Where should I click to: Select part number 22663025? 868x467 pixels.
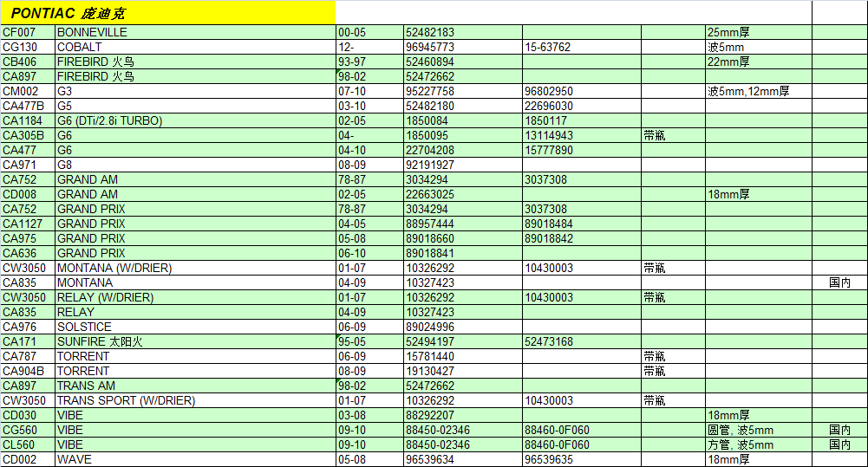463,194
